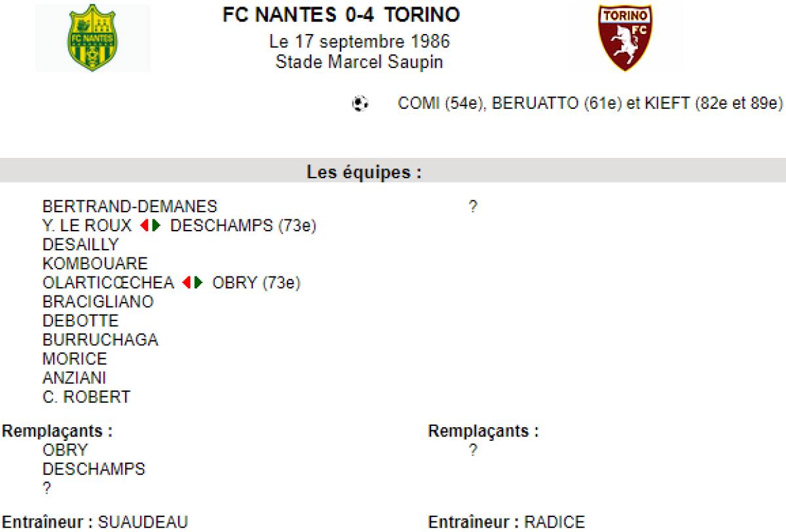Screen dimensions: 786x532
Task: Click player name KOMBOUARE
Action: coord(95,264)
